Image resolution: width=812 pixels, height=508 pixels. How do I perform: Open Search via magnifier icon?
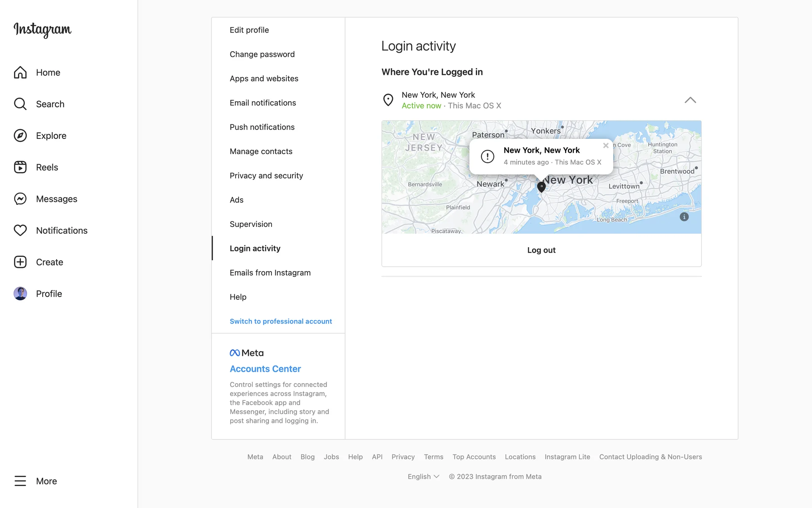(x=20, y=104)
